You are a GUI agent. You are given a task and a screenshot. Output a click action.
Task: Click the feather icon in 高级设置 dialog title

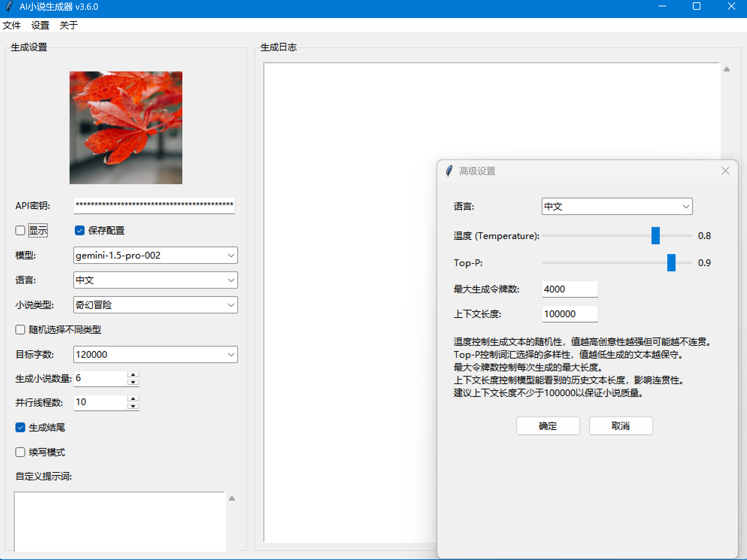click(449, 171)
